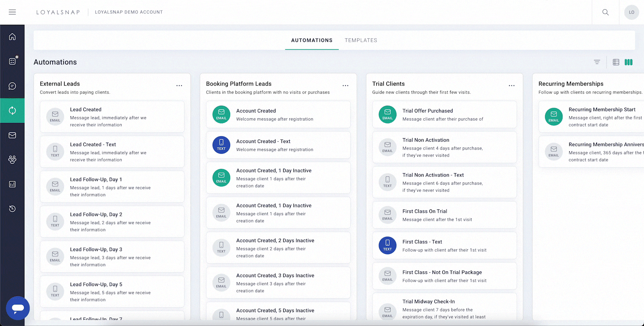Open the chat messages sidebar icon
Image resolution: width=644 pixels, height=326 pixels.
pyautogui.click(x=12, y=86)
